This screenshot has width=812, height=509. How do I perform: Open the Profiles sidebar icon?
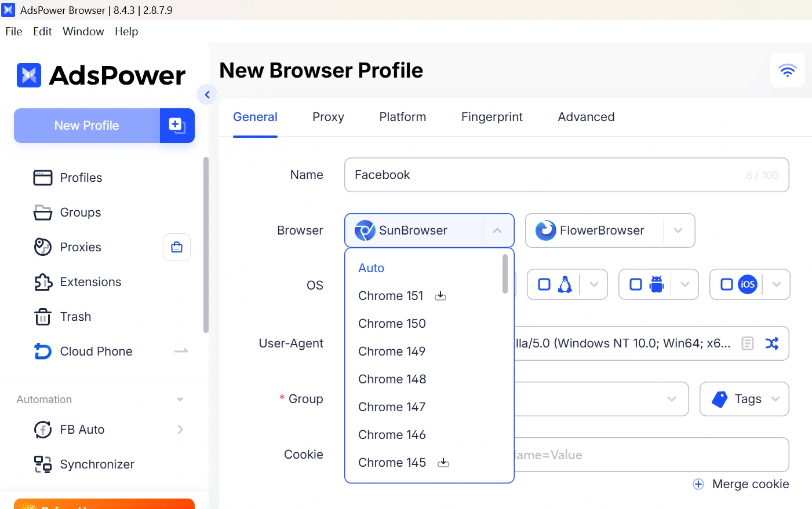(43, 178)
